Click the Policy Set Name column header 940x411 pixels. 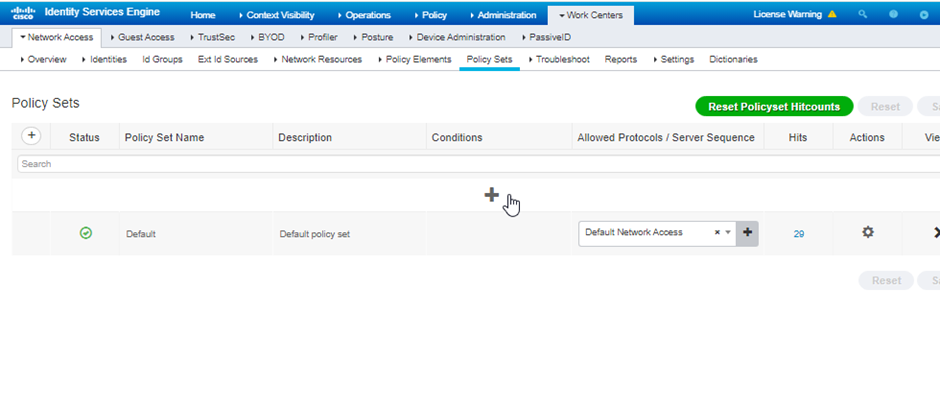click(x=164, y=137)
